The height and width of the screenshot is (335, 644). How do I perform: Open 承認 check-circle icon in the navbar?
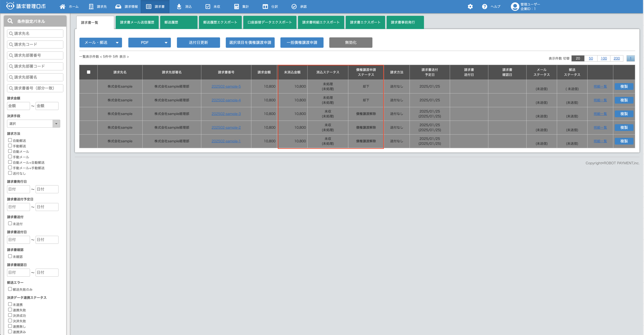[x=294, y=7]
